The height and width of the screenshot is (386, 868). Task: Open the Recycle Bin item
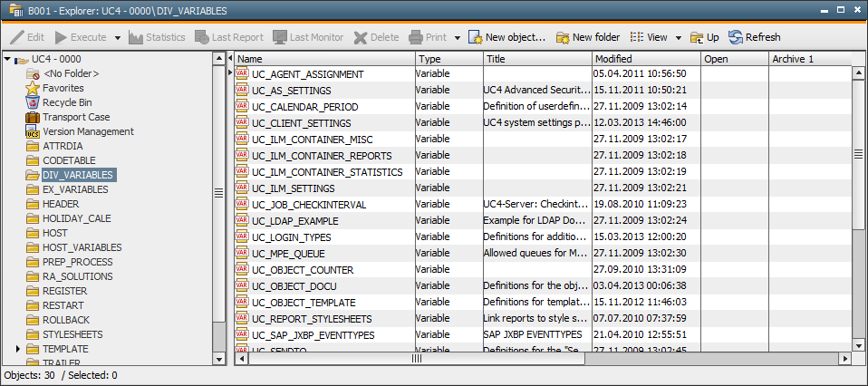tap(59, 102)
